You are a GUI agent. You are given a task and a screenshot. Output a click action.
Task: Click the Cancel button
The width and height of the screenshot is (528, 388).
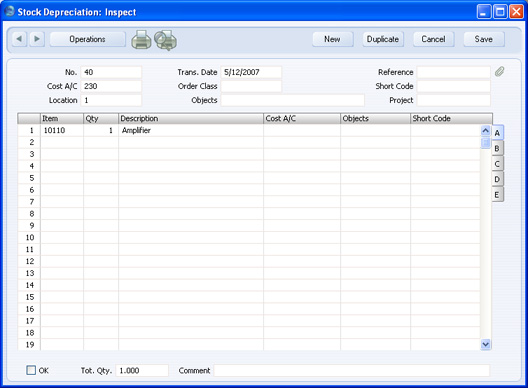[433, 39]
